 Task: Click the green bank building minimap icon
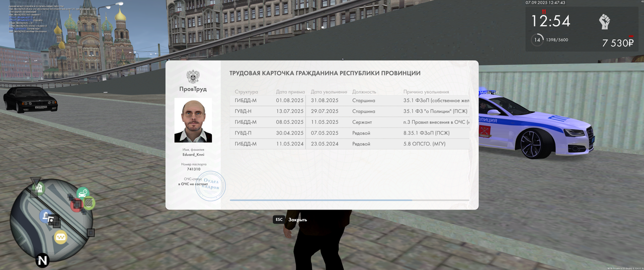(x=38, y=188)
